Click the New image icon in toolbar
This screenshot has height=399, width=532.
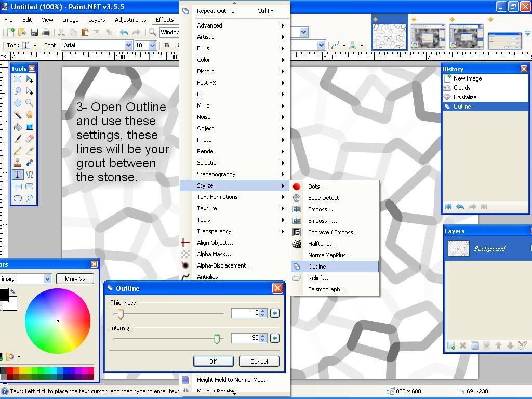(x=10, y=32)
